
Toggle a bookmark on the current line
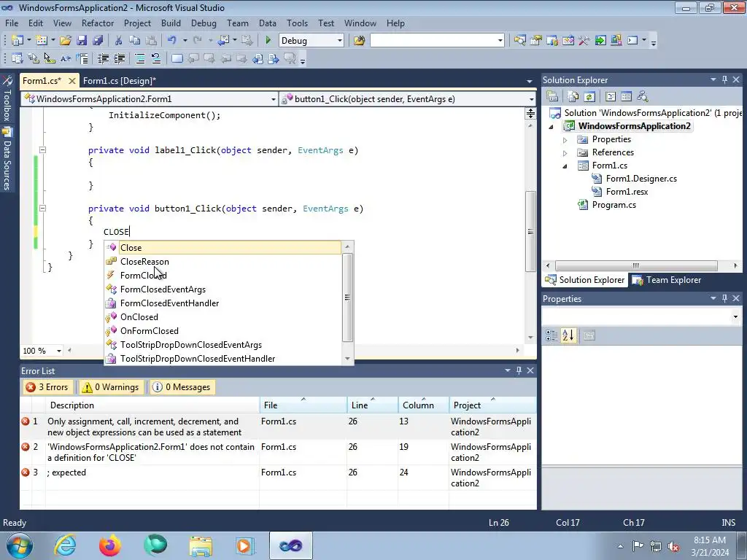[x=177, y=59]
